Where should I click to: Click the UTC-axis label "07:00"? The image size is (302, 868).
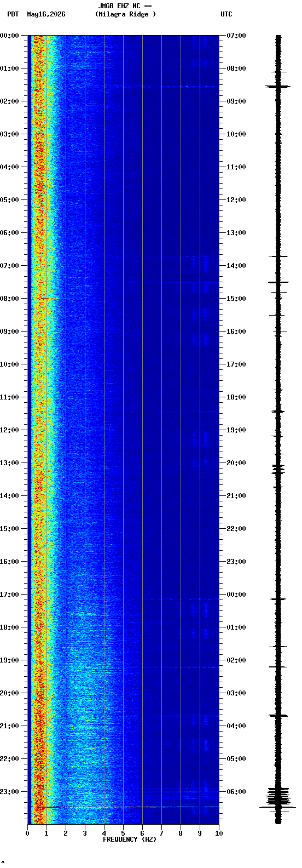pos(236,36)
